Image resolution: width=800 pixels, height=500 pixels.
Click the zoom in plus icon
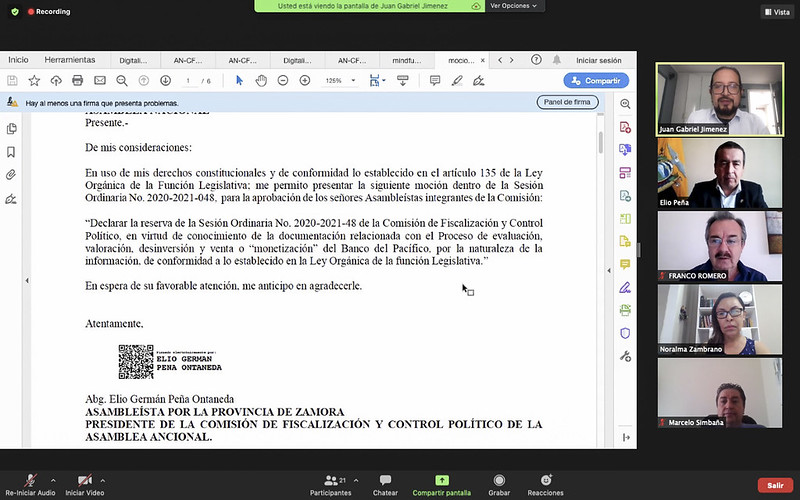(305, 81)
